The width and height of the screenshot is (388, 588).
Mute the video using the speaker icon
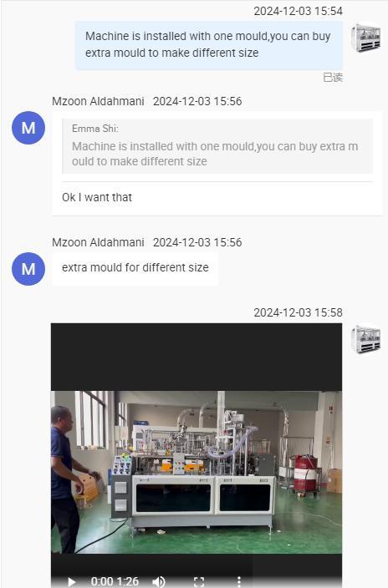[159, 581]
